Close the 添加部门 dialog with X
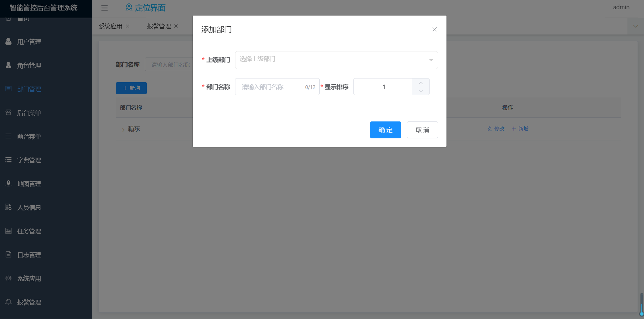Viewport: 644px width, 319px height. point(434,29)
